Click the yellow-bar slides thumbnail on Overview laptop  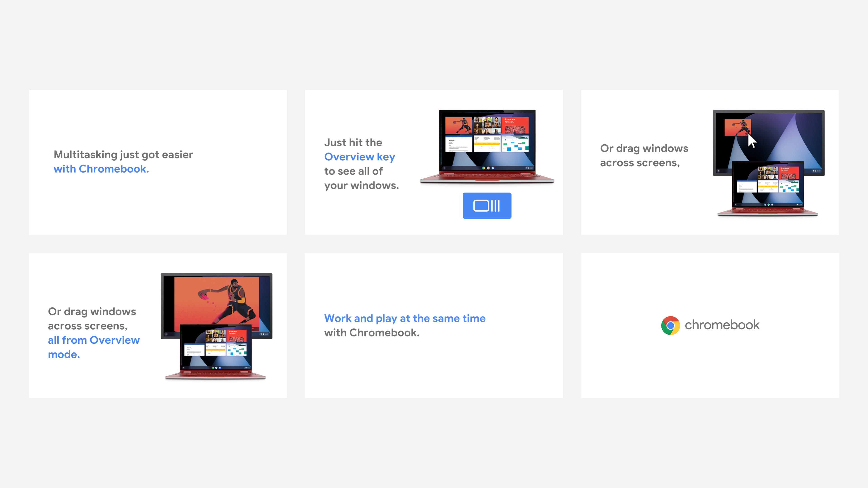tap(487, 144)
